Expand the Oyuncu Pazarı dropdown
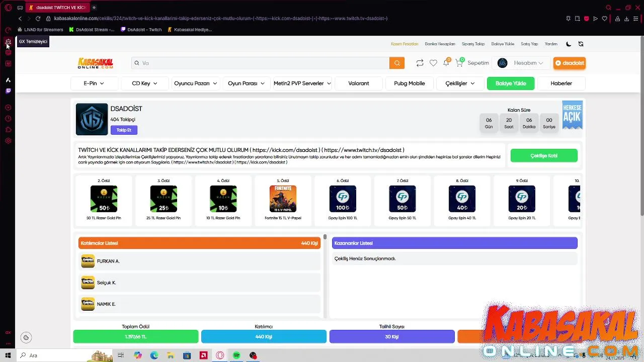This screenshot has height=362, width=644. [x=195, y=83]
